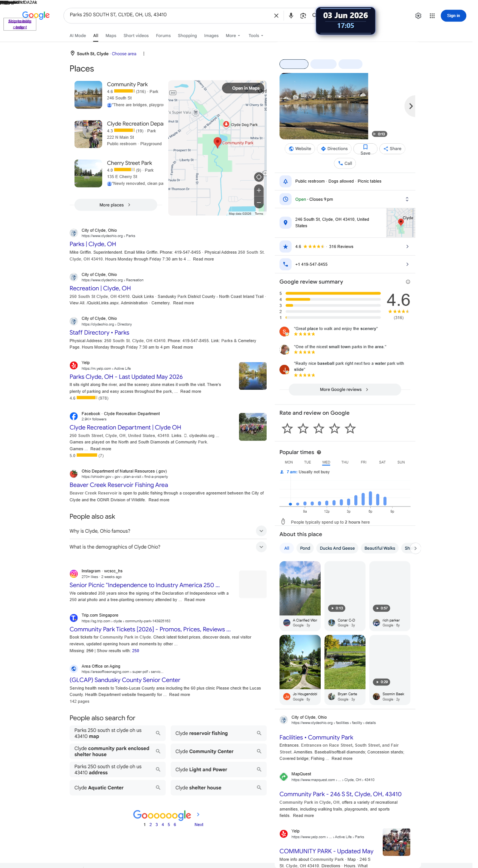
Task: Click the Community Park map pin
Action: pos(217,142)
